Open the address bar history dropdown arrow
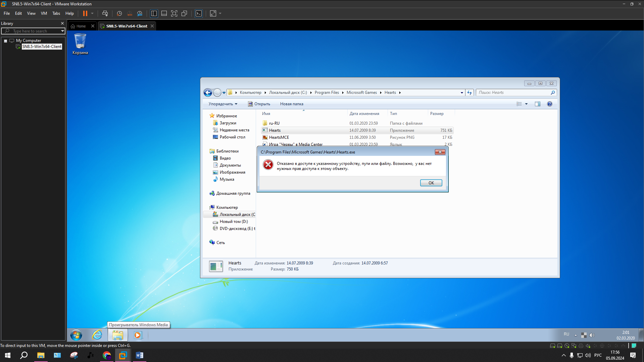 tap(462, 93)
